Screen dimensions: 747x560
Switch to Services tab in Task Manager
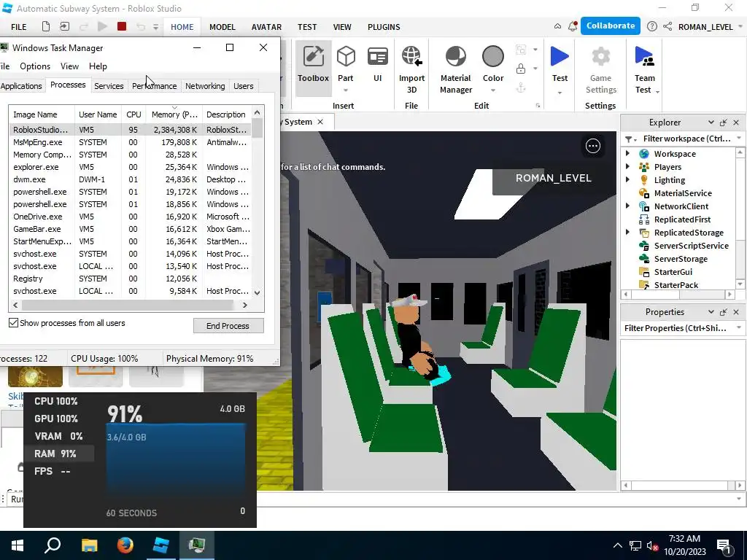point(109,86)
